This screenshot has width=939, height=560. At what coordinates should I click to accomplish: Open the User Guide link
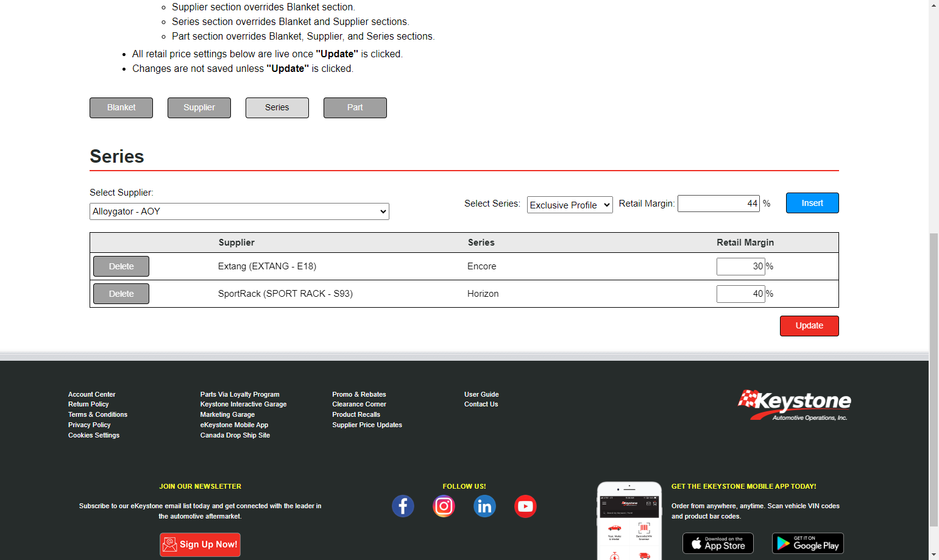(x=481, y=394)
